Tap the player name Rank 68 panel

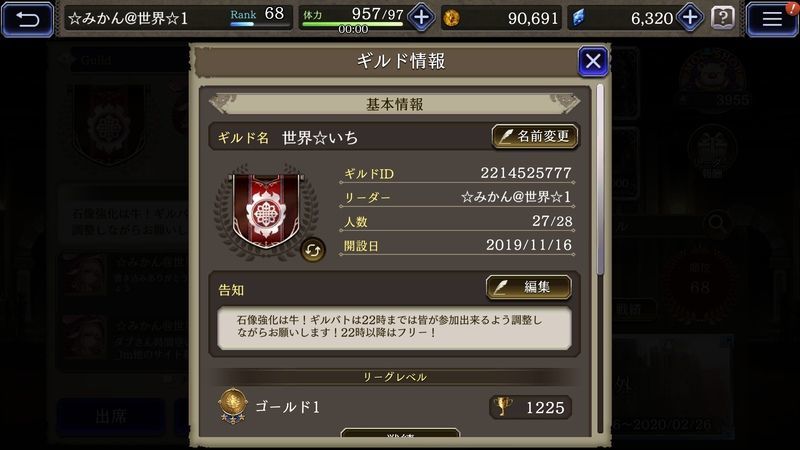coord(178,18)
